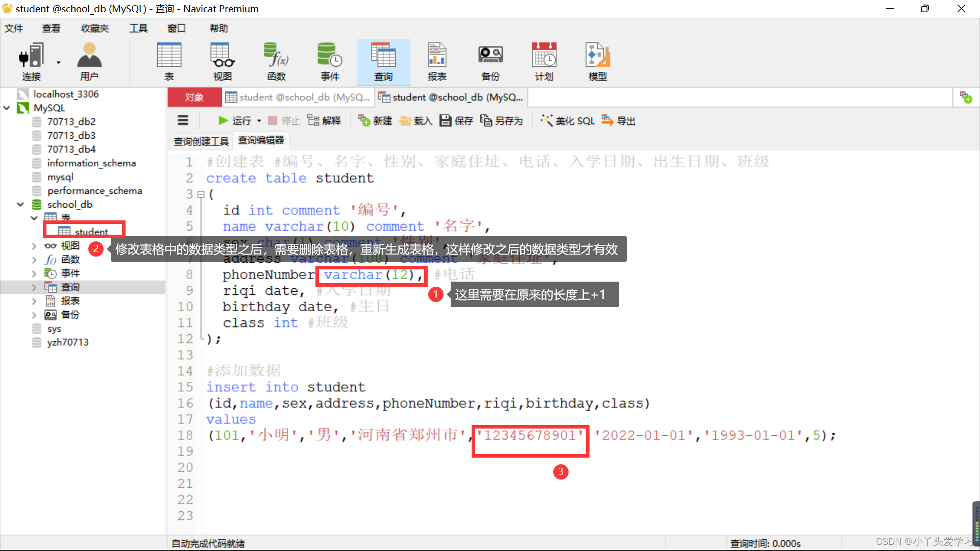
Task: Open the 查看 menu
Action: coord(51,28)
